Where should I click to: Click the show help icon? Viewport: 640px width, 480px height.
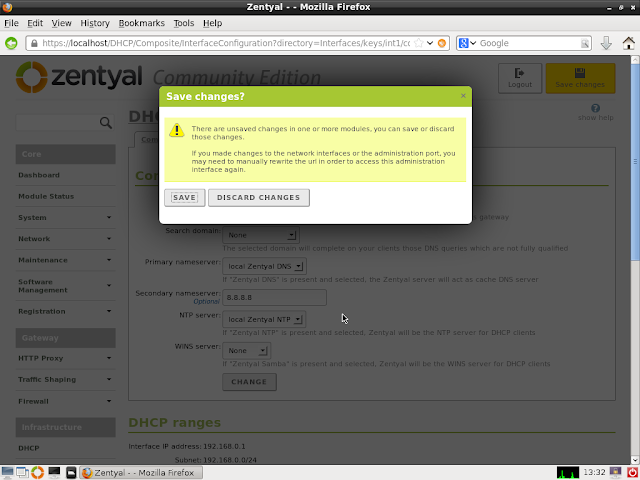(x=596, y=108)
